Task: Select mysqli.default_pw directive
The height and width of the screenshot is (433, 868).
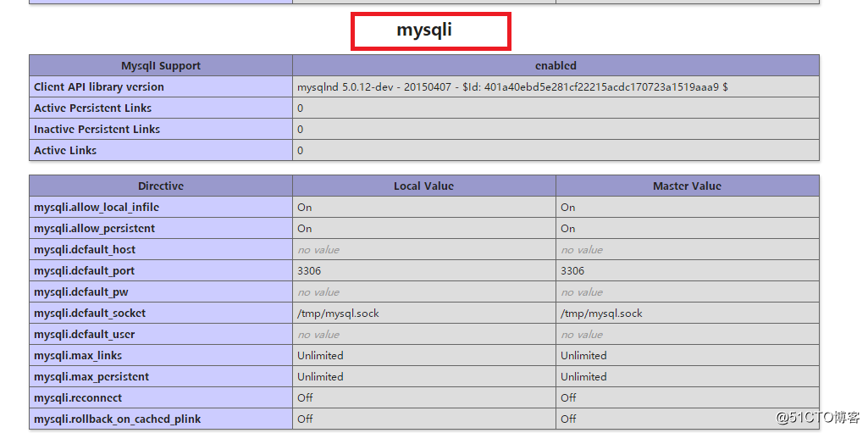Action: click(x=81, y=291)
